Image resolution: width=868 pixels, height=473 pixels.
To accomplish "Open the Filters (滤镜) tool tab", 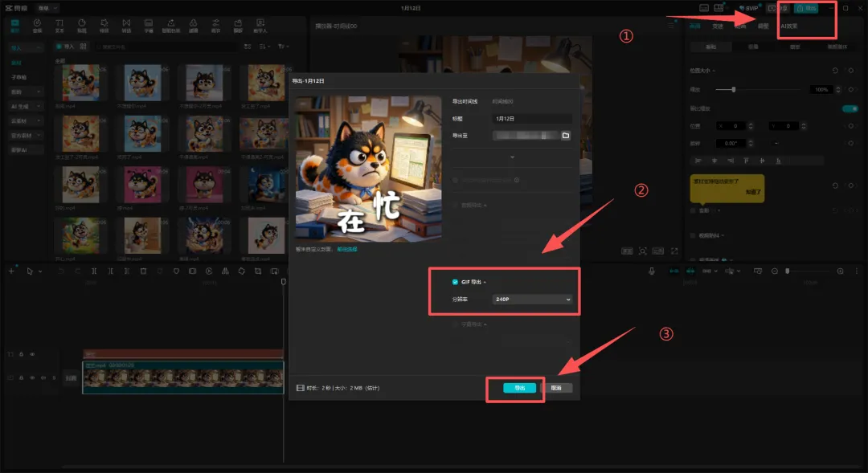I will pos(193,26).
